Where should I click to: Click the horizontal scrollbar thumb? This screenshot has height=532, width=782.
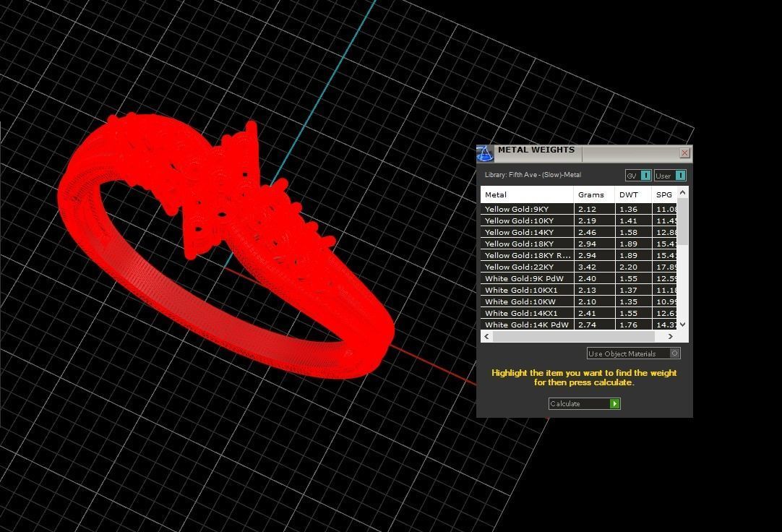[574, 337]
